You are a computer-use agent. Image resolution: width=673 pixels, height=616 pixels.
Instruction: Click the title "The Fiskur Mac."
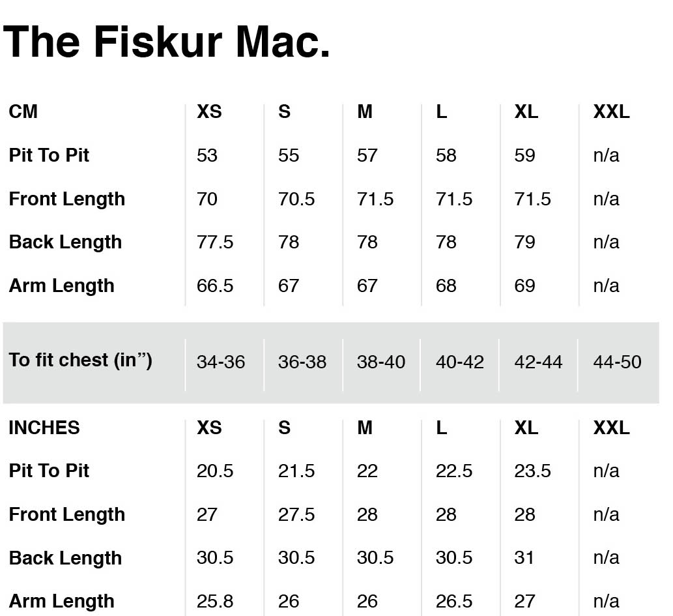pyautogui.click(x=167, y=42)
